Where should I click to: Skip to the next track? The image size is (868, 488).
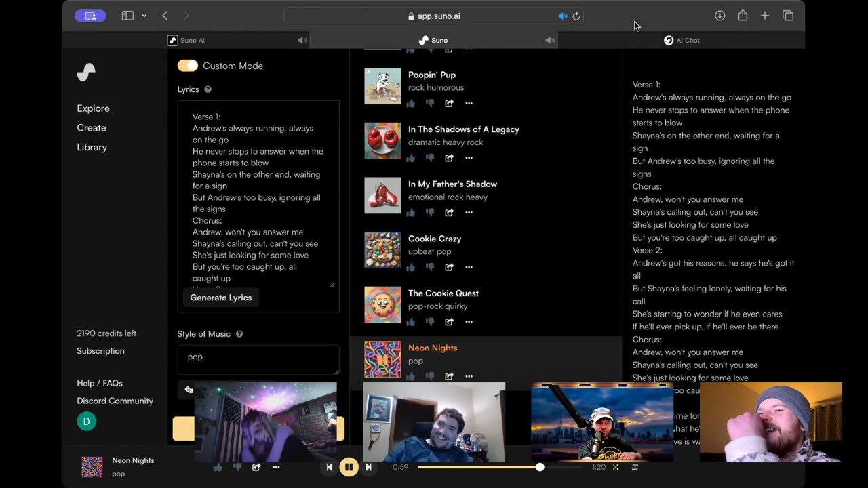[368, 467]
